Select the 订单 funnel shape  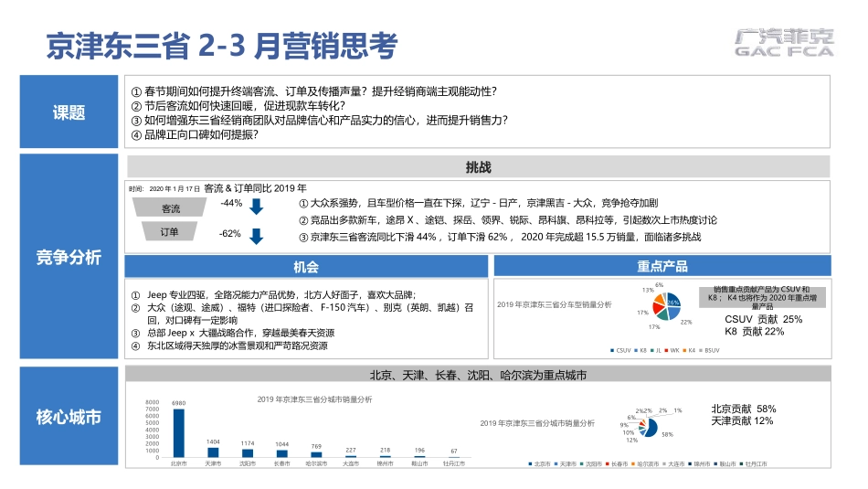tap(170, 232)
